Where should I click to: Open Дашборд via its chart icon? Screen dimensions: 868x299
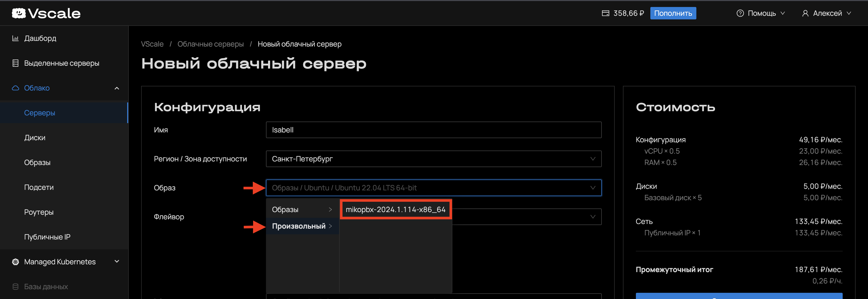(x=15, y=39)
